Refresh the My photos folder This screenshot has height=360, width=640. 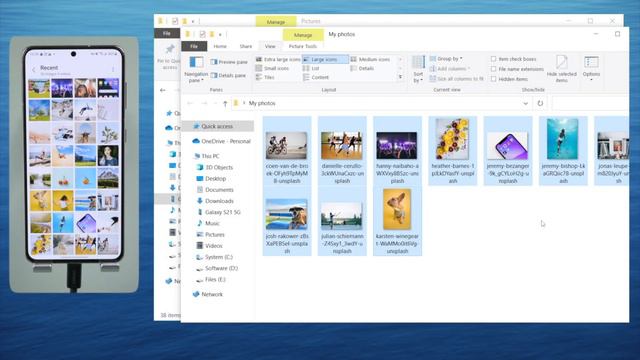pyautogui.click(x=540, y=103)
